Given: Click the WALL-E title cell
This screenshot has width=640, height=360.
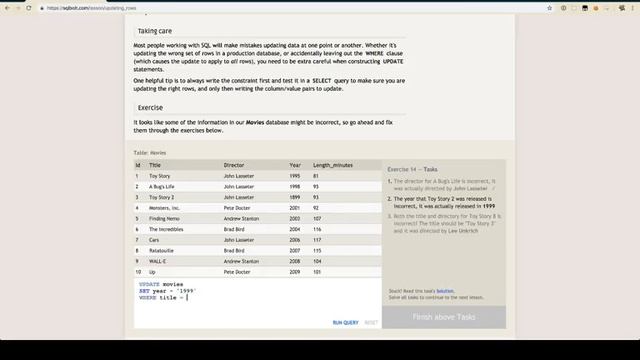Looking at the screenshot, I should (158, 261).
